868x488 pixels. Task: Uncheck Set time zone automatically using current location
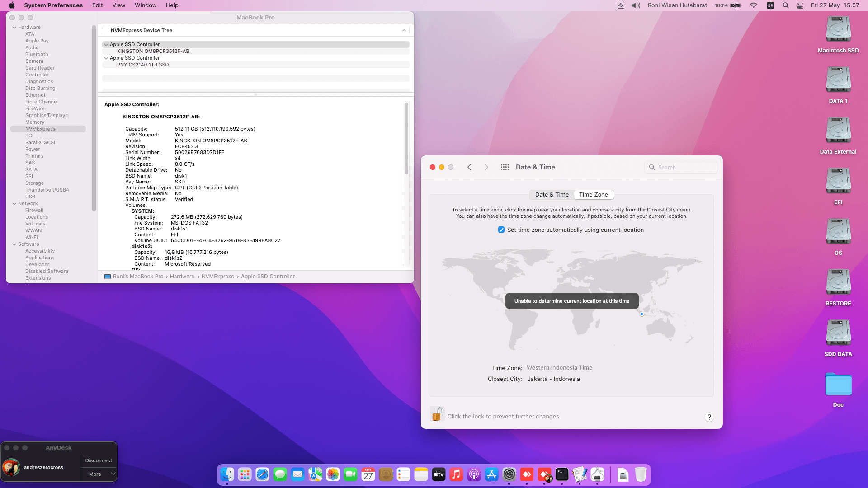pyautogui.click(x=501, y=230)
